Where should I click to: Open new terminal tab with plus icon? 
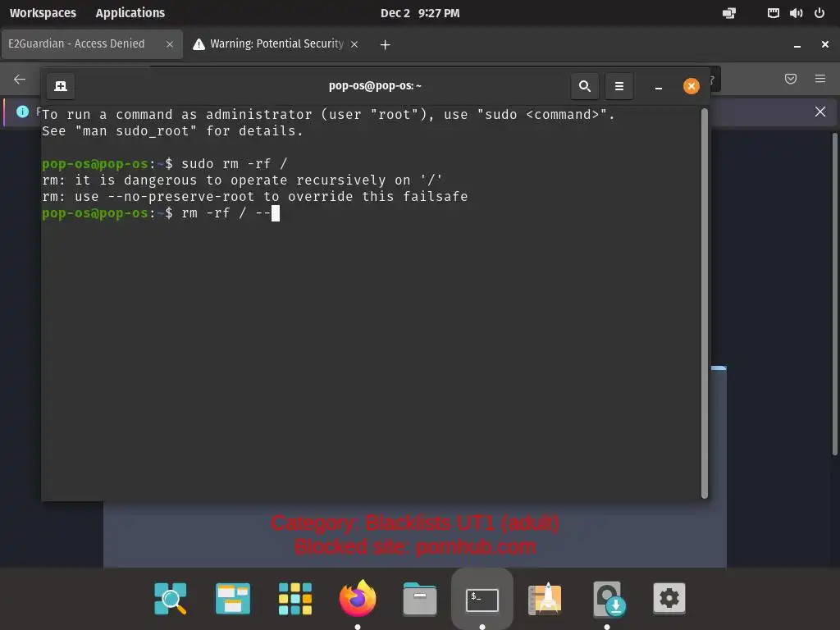coord(61,86)
